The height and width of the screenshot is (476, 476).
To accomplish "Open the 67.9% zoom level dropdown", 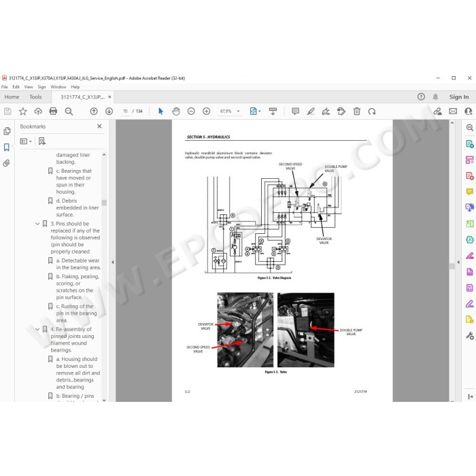I will pos(238,112).
